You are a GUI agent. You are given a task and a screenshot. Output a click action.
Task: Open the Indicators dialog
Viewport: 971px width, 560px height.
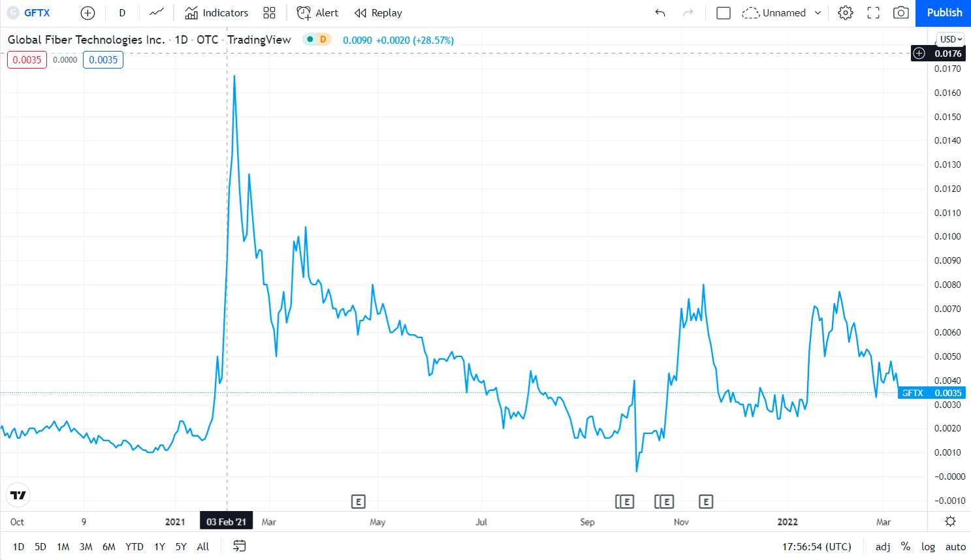coord(217,13)
